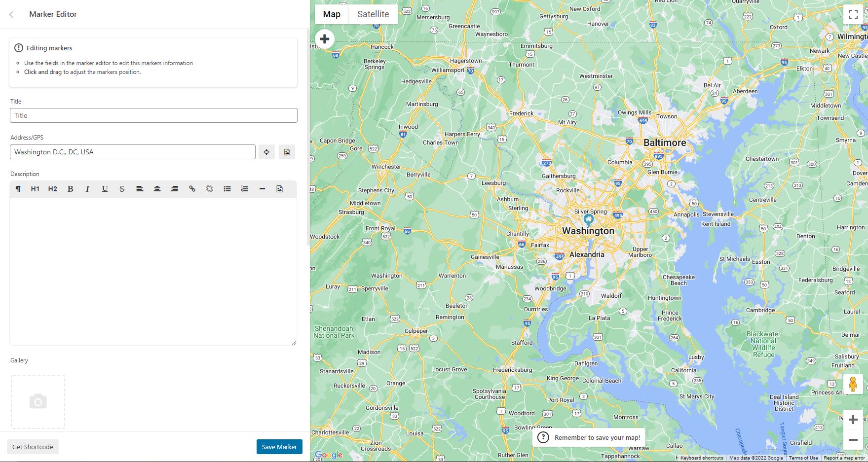The image size is (868, 462).
Task: Toggle italic formatting in description
Action: [87, 189]
